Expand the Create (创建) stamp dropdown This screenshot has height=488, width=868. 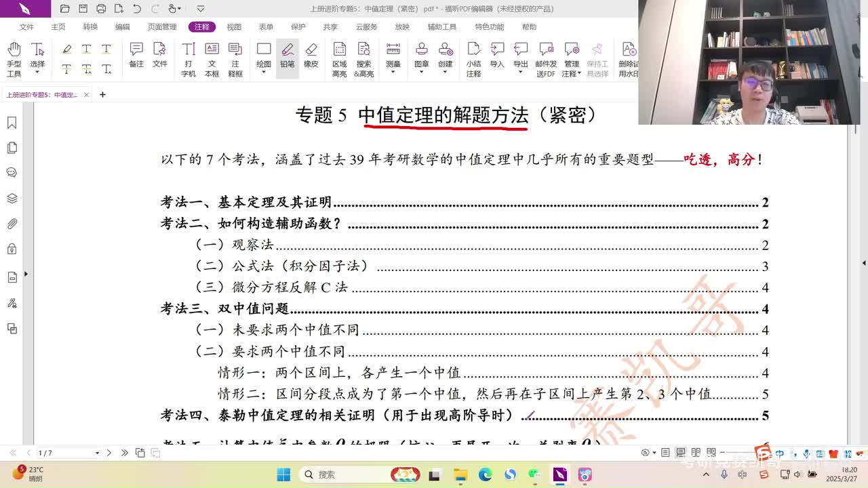(446, 73)
